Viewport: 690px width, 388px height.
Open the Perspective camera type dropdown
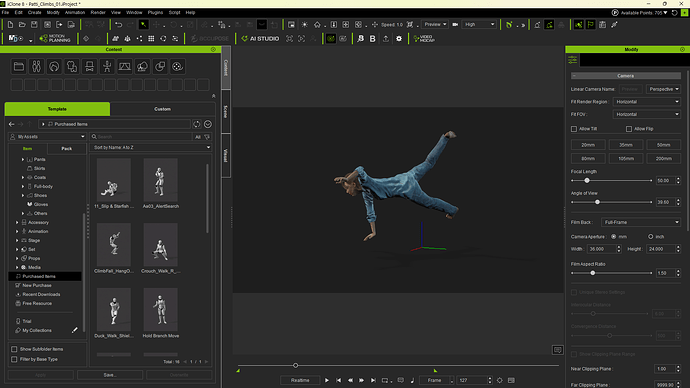(664, 89)
